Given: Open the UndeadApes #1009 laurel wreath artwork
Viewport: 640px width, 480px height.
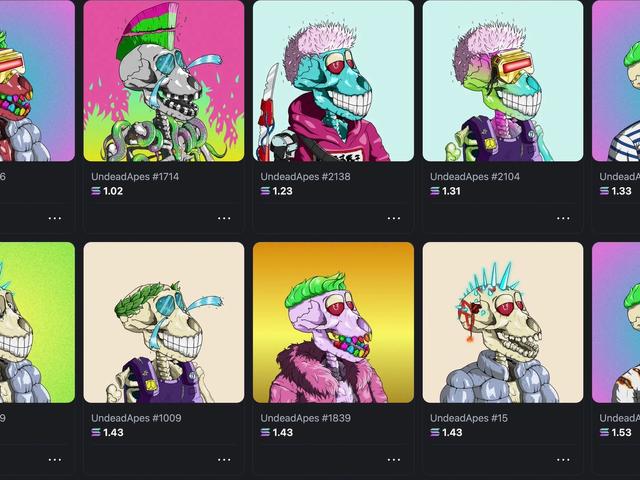Looking at the screenshot, I should [164, 322].
